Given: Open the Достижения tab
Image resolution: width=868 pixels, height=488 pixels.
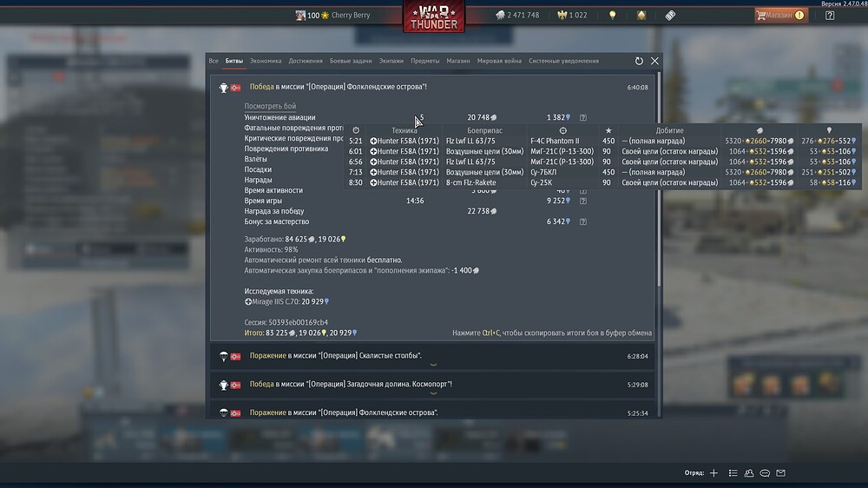Looking at the screenshot, I should click(306, 61).
